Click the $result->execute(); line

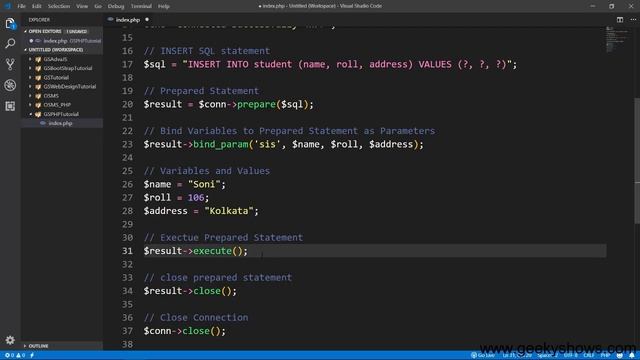click(196, 251)
